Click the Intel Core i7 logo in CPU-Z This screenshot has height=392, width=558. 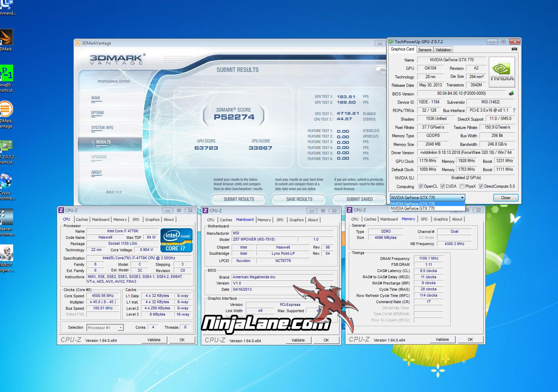pos(176,240)
